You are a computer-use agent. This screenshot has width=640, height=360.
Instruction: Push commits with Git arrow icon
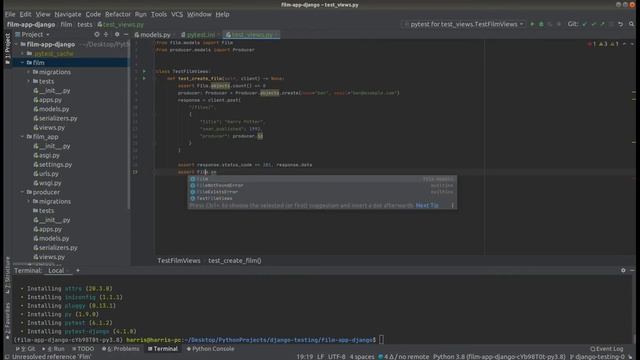(x=602, y=24)
